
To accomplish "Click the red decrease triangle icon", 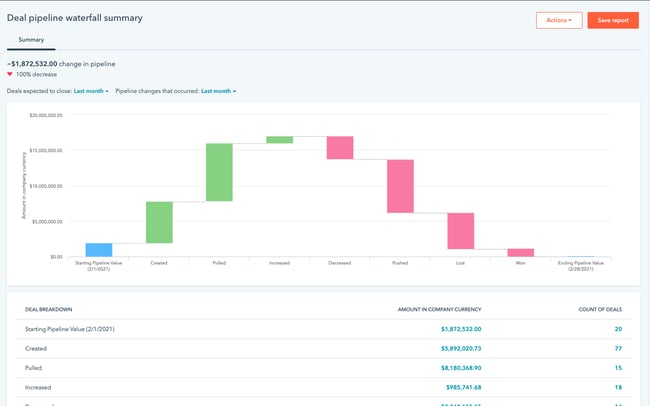I will pos(10,74).
